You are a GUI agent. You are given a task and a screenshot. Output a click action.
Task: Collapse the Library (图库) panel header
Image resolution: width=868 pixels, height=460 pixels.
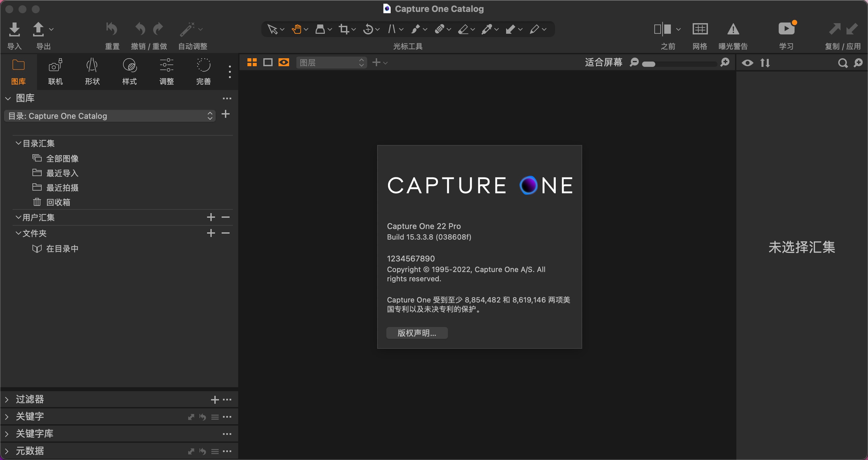pyautogui.click(x=8, y=98)
